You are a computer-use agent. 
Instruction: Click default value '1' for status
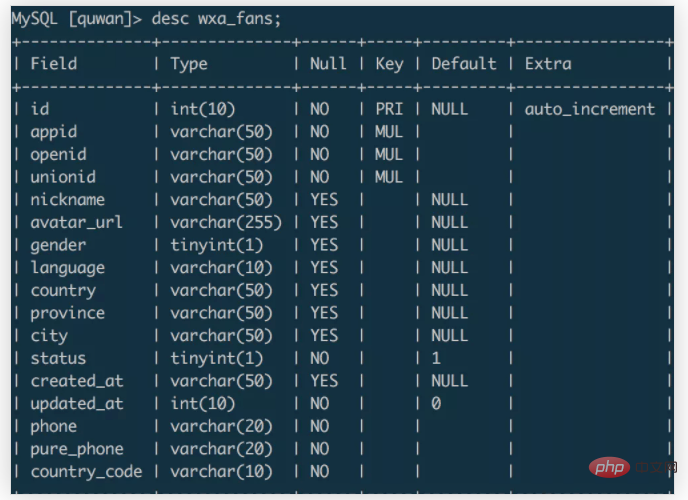[x=436, y=358]
